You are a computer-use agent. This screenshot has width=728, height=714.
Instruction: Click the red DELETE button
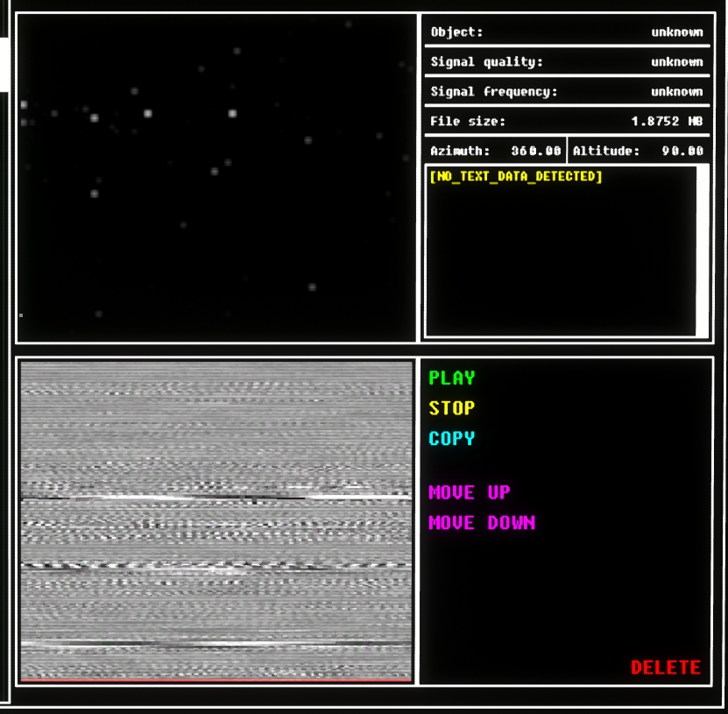coord(665,668)
